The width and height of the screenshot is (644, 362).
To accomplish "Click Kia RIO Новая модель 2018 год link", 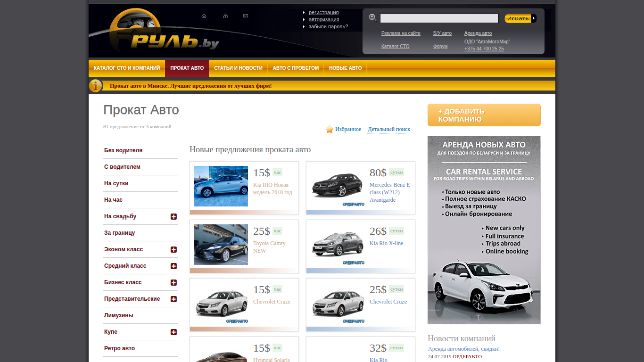I will coord(272,189).
